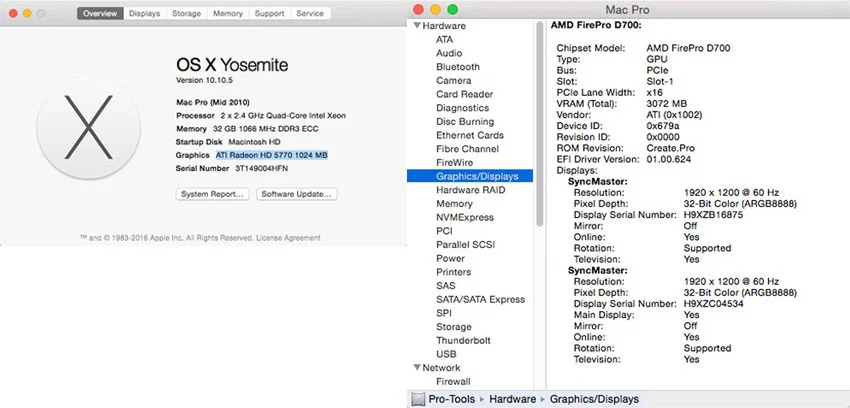Open the Storage tab
The height and width of the screenshot is (408, 850).
coord(186,14)
